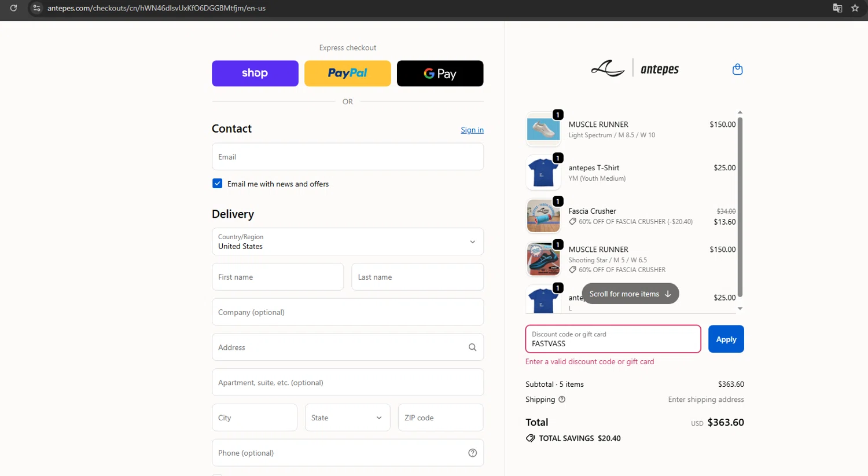
Task: Click the $363.60 total amount
Action: coord(726,422)
